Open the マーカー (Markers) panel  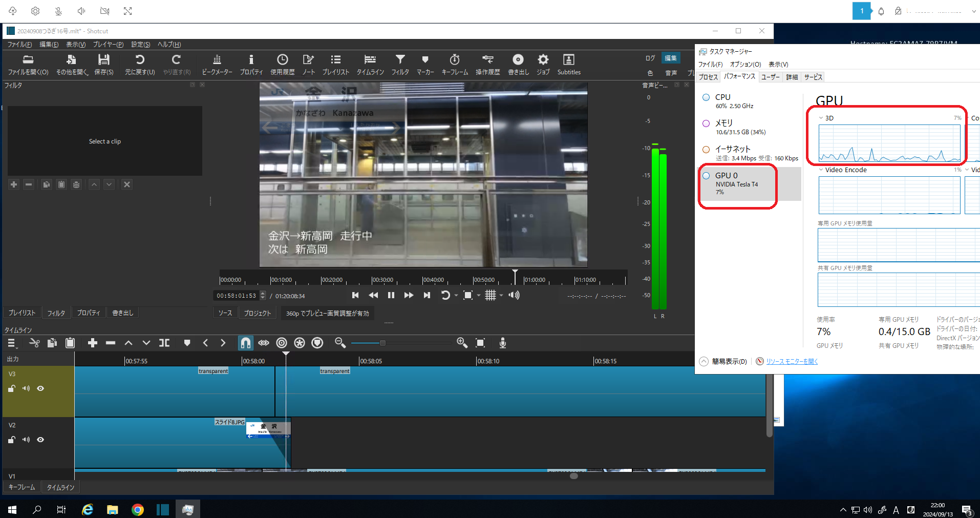coord(425,65)
